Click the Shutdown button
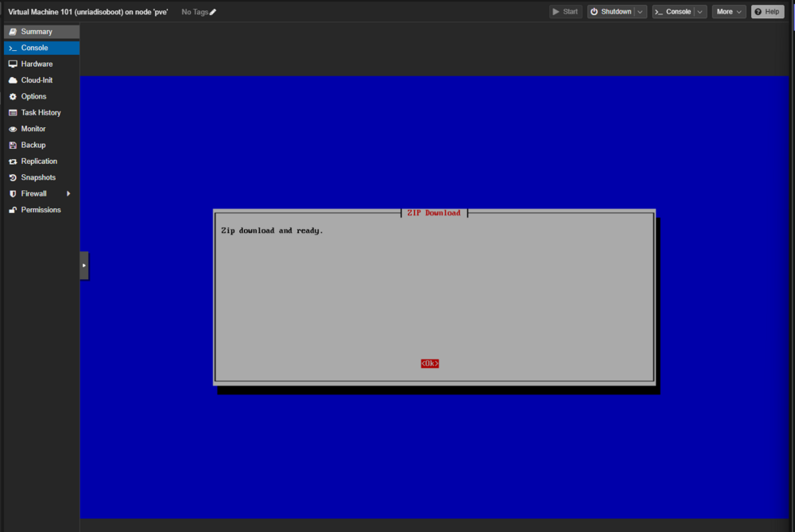Image resolution: width=795 pixels, height=532 pixels. pyautogui.click(x=611, y=12)
